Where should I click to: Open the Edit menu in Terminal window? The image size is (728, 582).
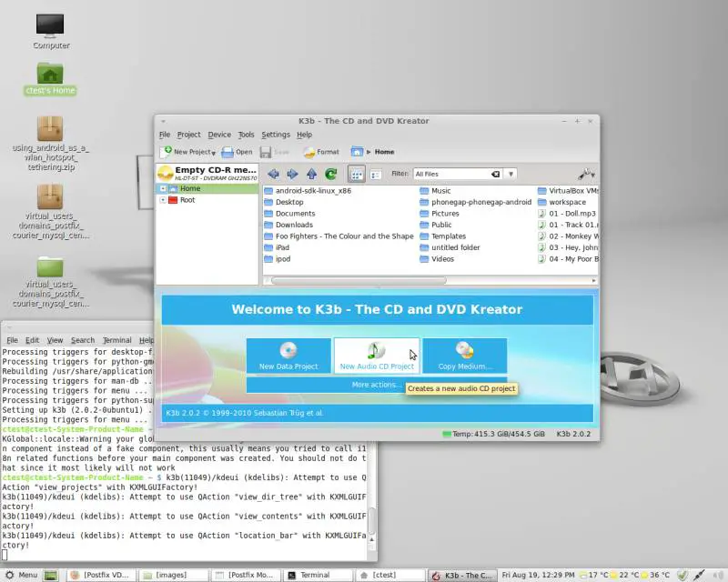tap(32, 340)
